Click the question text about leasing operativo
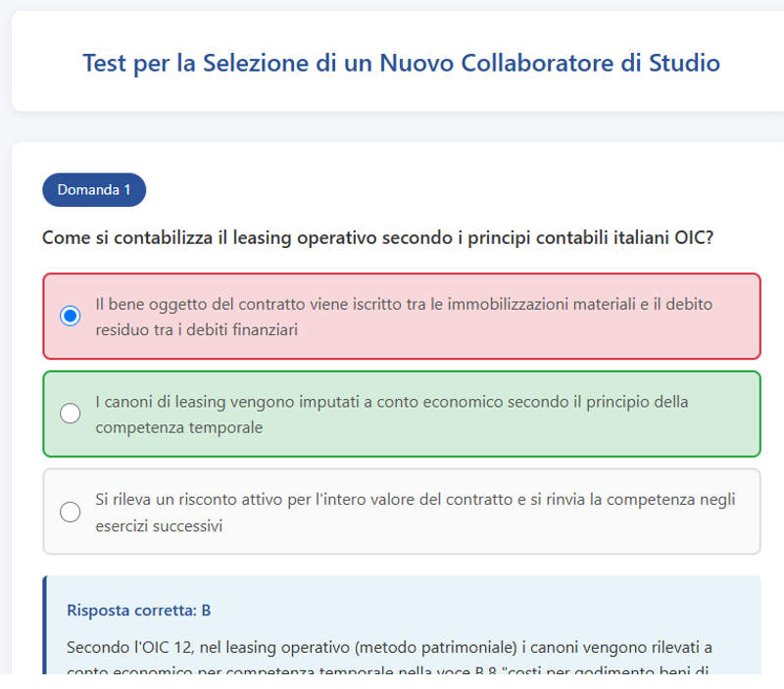The width and height of the screenshot is (784, 689). pos(377,237)
